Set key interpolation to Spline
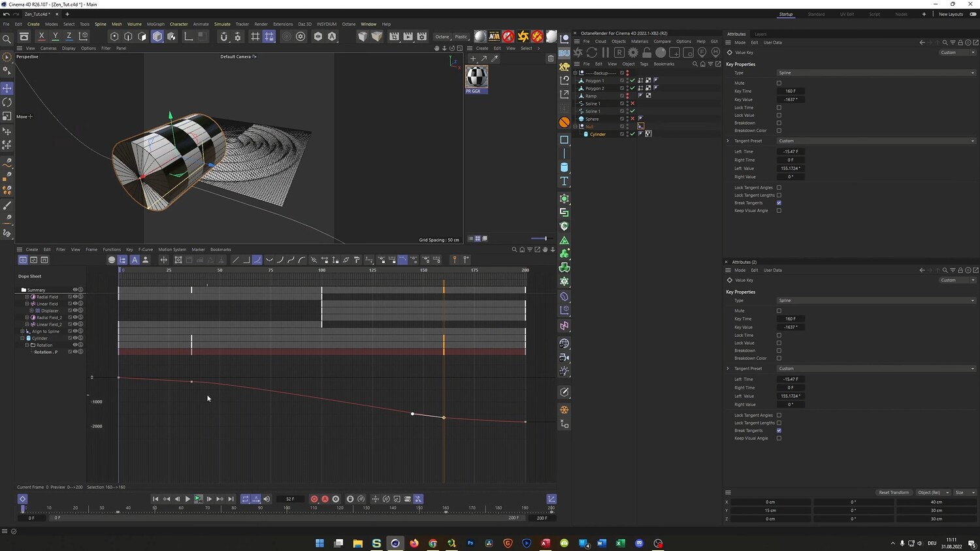This screenshot has height=551, width=980. click(257, 260)
